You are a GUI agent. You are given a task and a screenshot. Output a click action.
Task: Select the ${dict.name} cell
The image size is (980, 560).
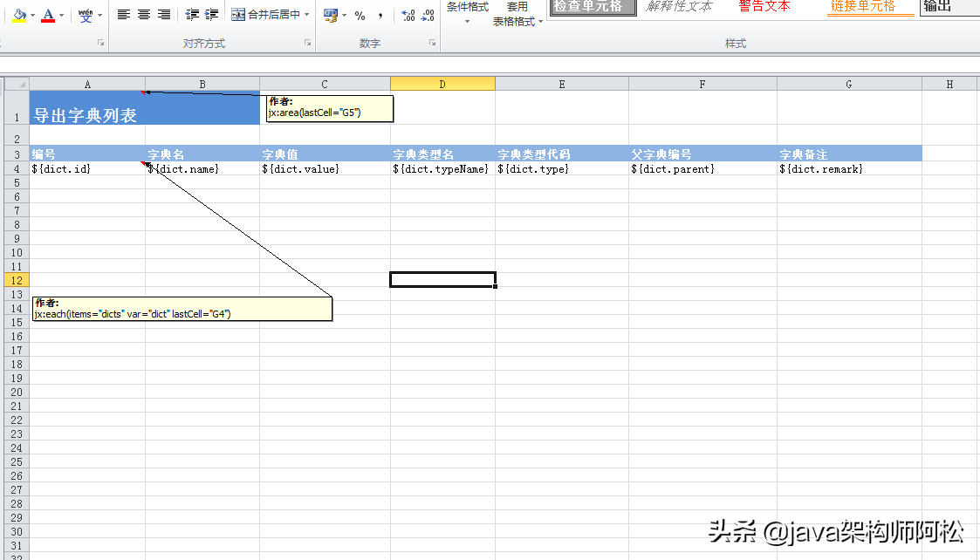(202, 168)
